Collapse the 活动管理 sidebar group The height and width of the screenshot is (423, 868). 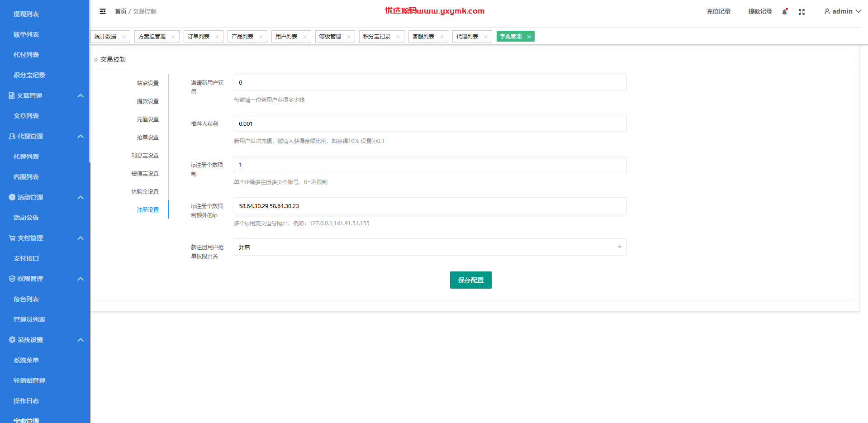pyautogui.click(x=81, y=197)
